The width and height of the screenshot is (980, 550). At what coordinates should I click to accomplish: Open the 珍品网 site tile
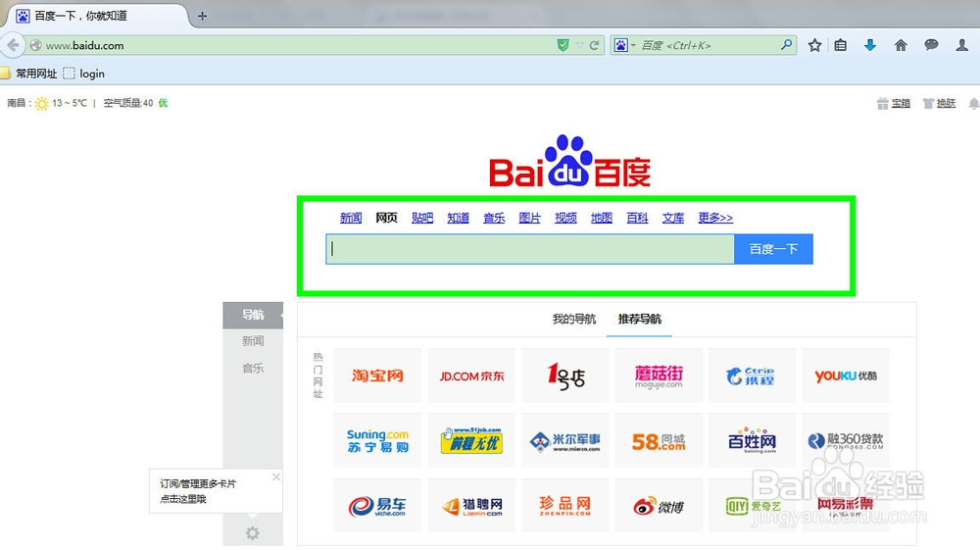tap(565, 505)
